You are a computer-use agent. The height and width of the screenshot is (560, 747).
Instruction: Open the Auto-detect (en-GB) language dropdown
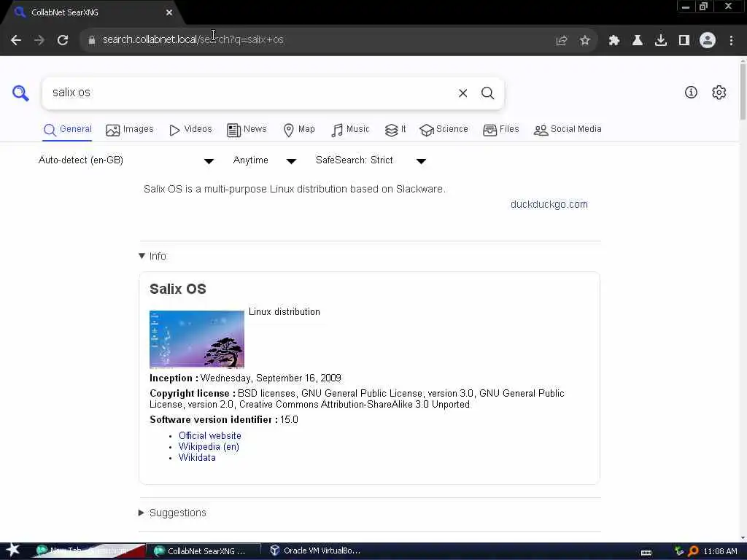pos(126,160)
